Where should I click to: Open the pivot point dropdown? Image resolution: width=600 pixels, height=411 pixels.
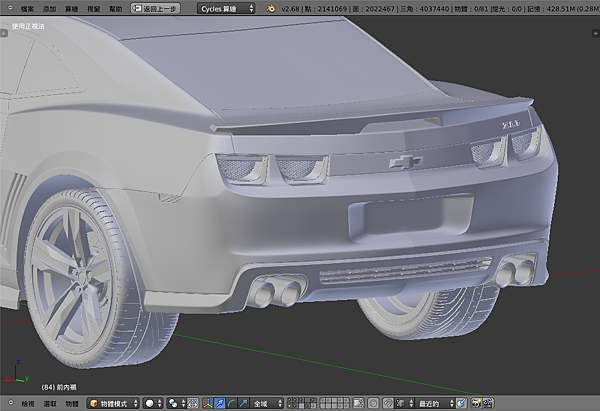pos(176,403)
